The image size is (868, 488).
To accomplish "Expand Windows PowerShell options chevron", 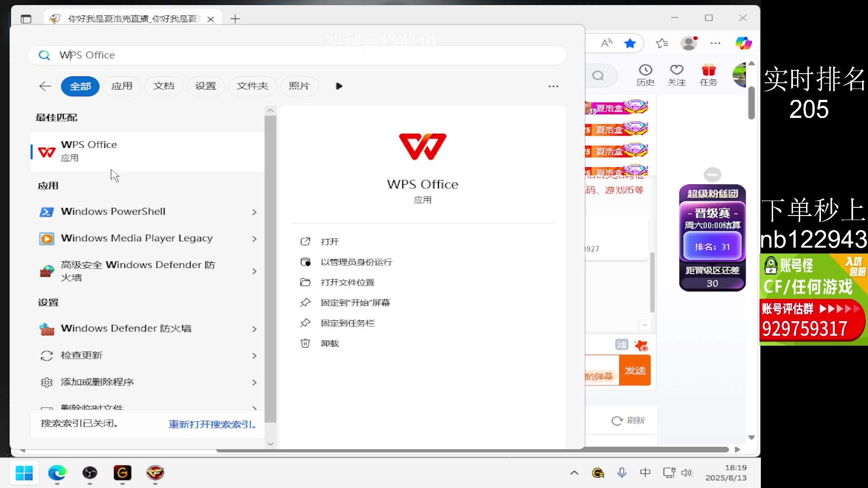I will click(255, 212).
